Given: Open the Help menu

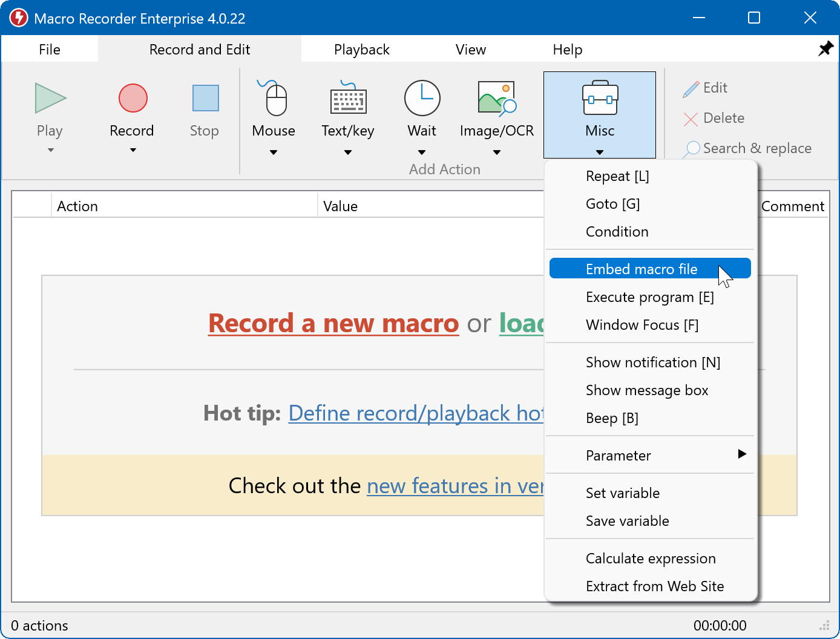Looking at the screenshot, I should click(x=567, y=49).
